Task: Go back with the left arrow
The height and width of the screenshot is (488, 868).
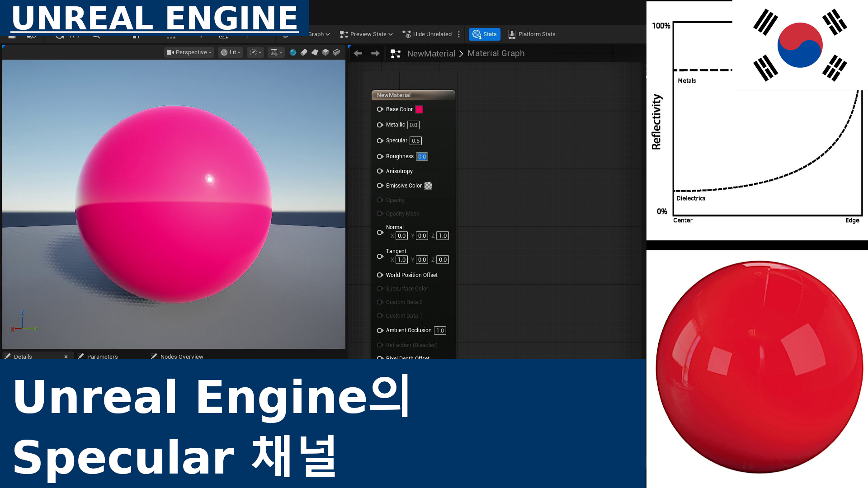Action: click(358, 53)
